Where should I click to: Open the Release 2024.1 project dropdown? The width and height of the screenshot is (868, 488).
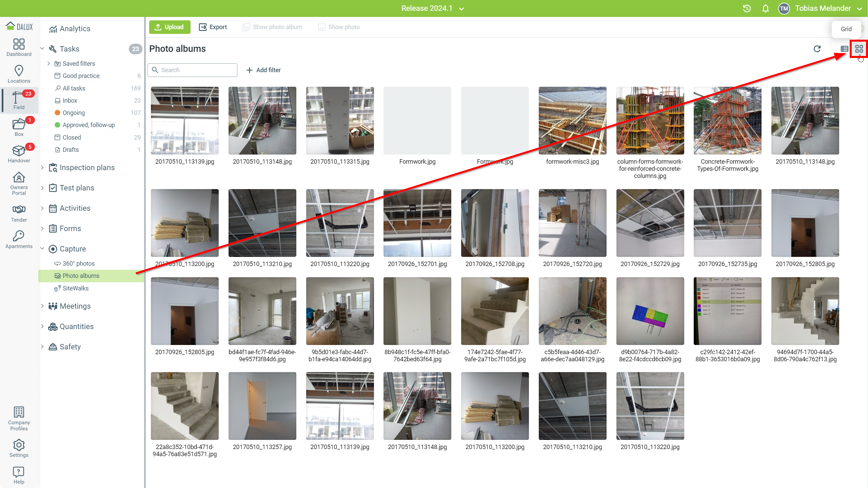point(432,8)
